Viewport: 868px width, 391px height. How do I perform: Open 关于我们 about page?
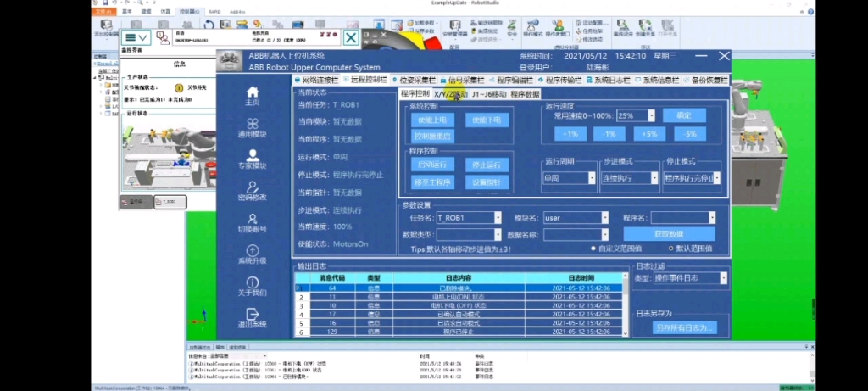tap(253, 287)
